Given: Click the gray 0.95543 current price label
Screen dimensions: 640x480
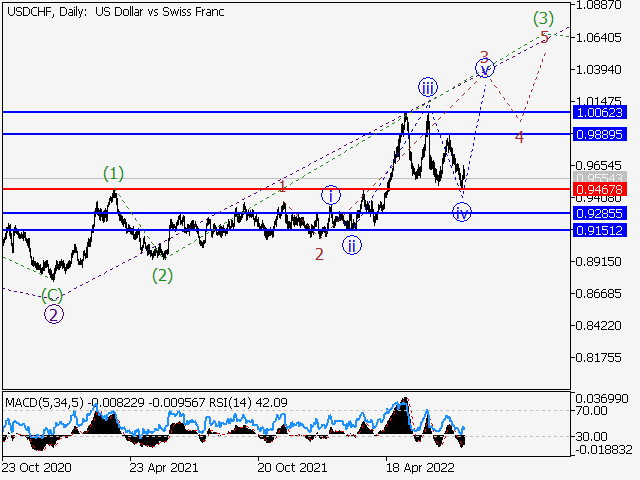Looking at the screenshot, I should click(600, 178).
